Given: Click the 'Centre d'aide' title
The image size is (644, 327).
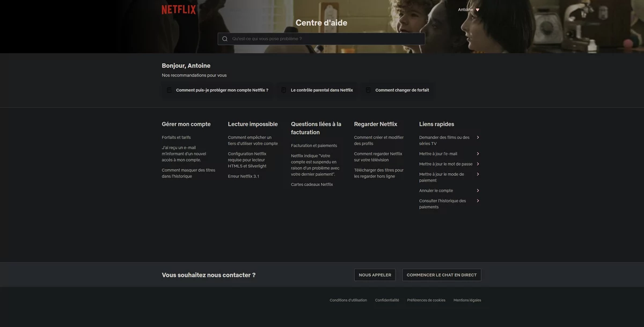Looking at the screenshot, I should [x=321, y=23].
